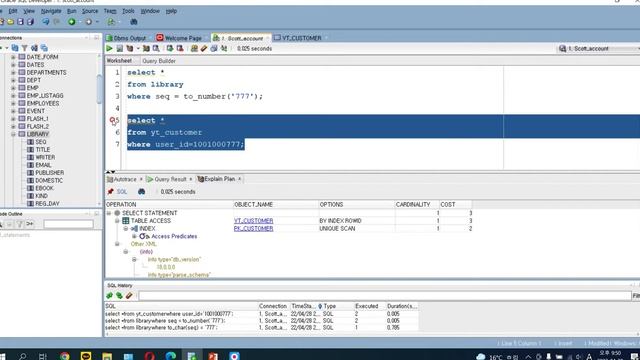Select the PUBLISHER column in LIBRARY
The width and height of the screenshot is (640, 360).
49,173
